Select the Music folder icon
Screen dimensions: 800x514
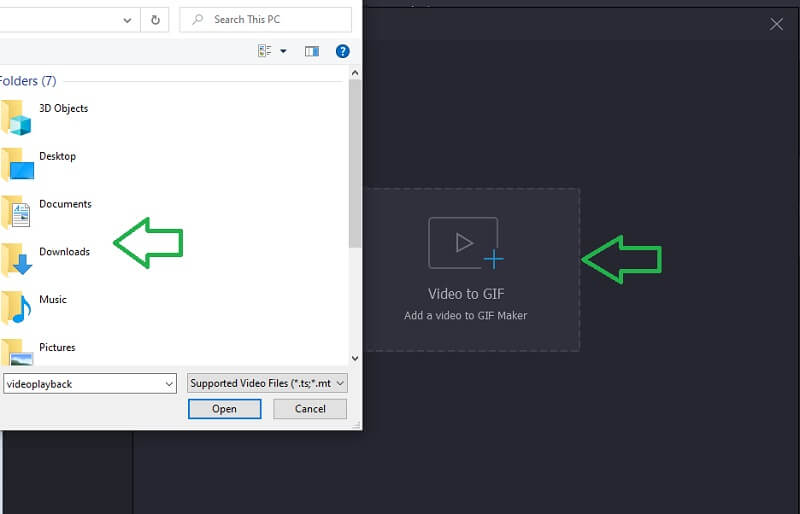[16, 308]
